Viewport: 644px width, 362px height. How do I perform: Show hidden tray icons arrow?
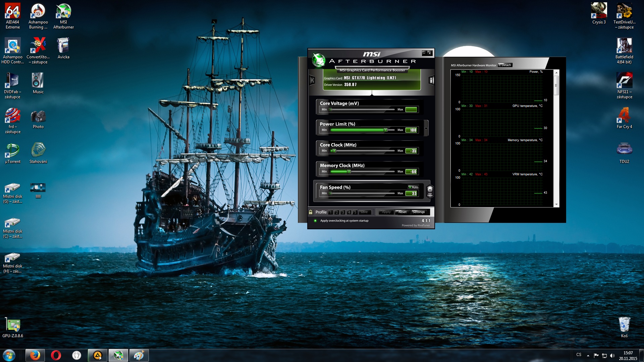tap(588, 355)
